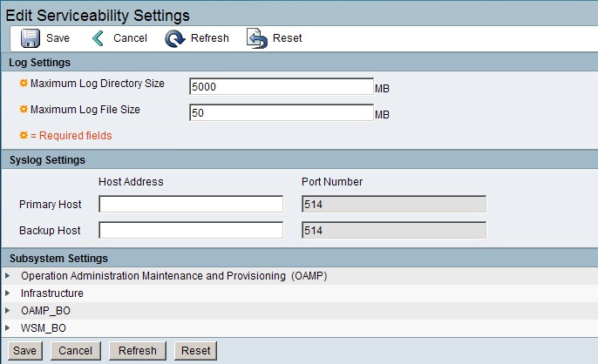Select the WSM_BO subsystem label
The height and width of the screenshot is (364, 598).
coord(44,328)
